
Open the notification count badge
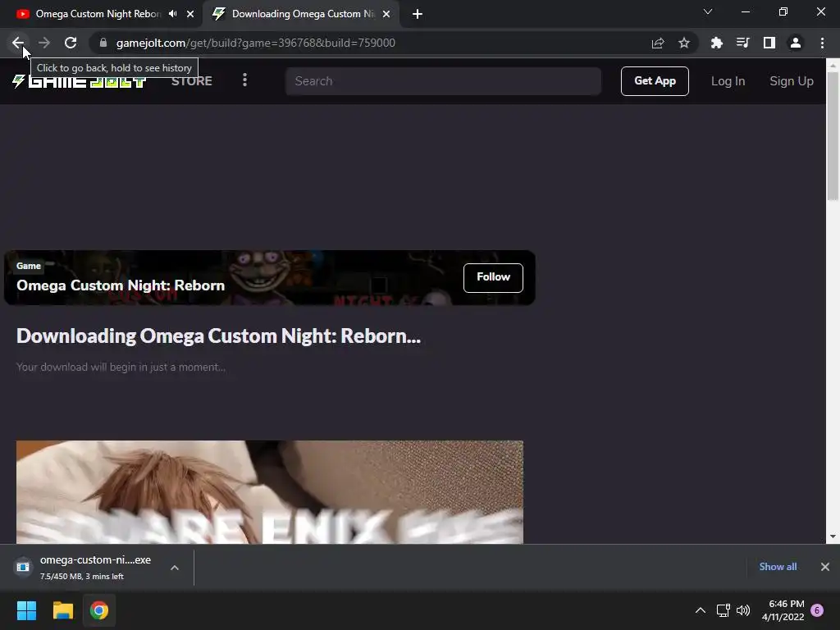pyautogui.click(x=817, y=610)
